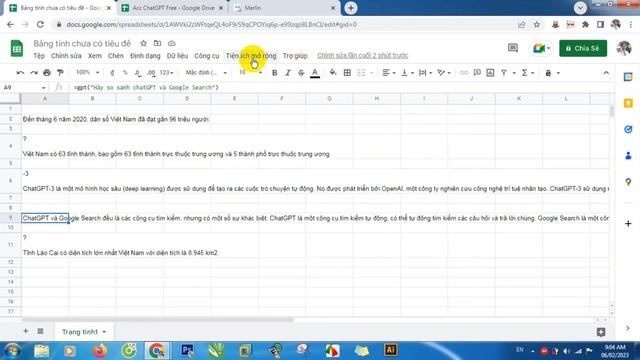Viewport: 640px width, 360px height.
Task: Add a new sheet with the plus
Action: (x=26, y=331)
